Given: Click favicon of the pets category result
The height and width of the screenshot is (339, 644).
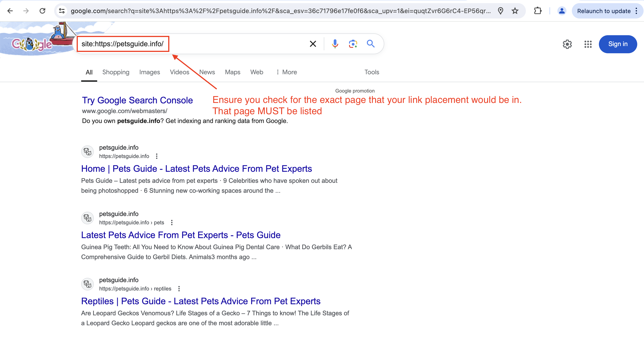Looking at the screenshot, I should tap(87, 218).
